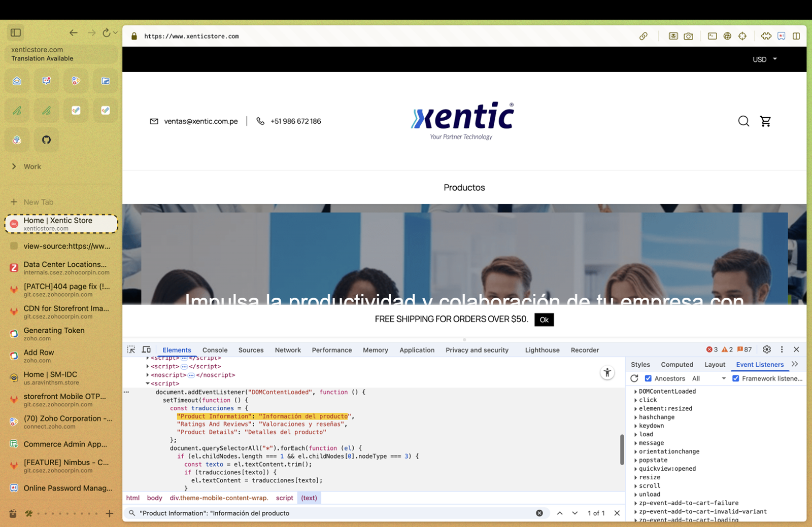Viewport: 812px width, 527px height.
Task: Expand the DOMContentLoaded listener entry
Action: click(x=635, y=392)
